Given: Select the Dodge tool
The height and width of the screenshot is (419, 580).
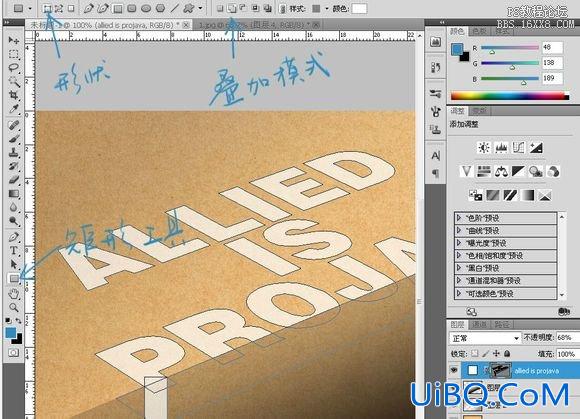Looking at the screenshot, I should 14,221.
